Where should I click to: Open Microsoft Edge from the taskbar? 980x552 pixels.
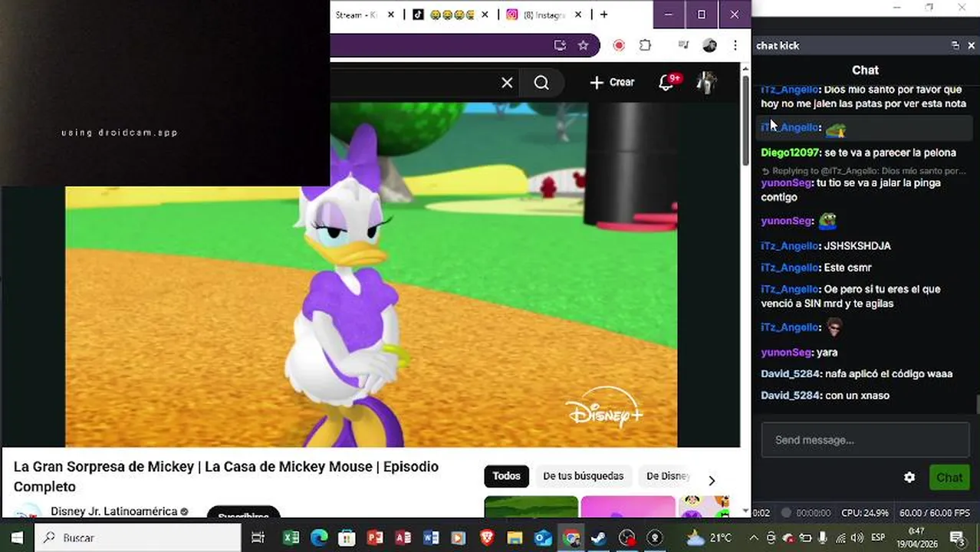click(319, 537)
